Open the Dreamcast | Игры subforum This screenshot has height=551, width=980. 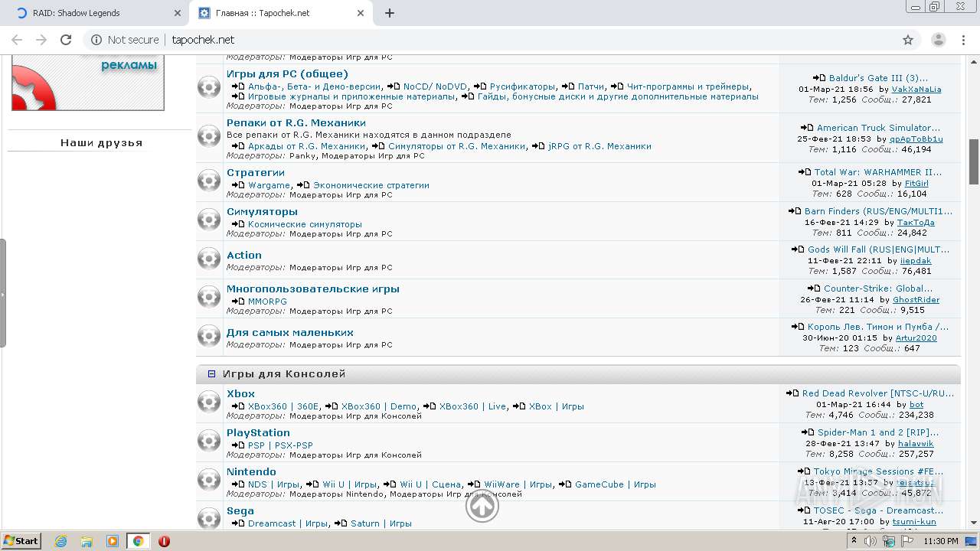[288, 523]
